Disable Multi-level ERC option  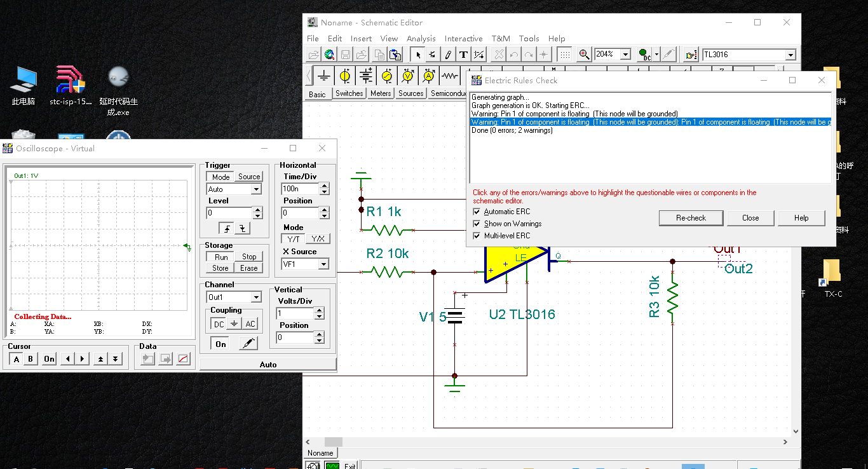coord(477,236)
